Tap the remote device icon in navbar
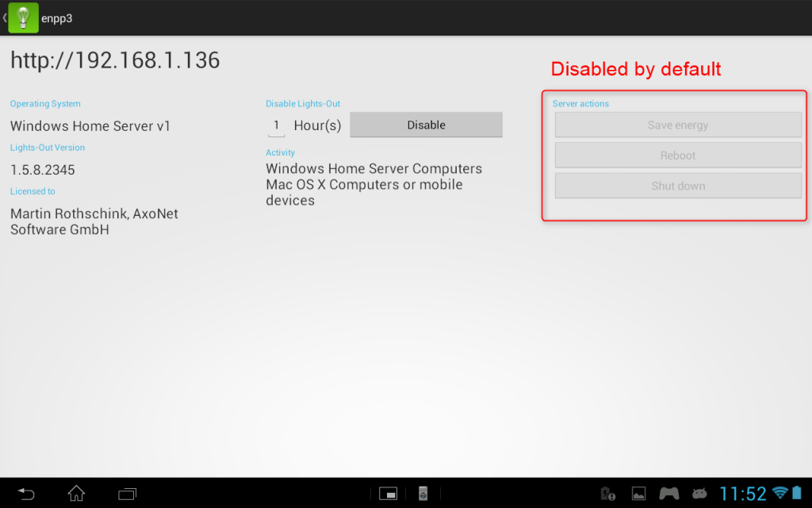Image resolution: width=812 pixels, height=508 pixels. point(423,494)
